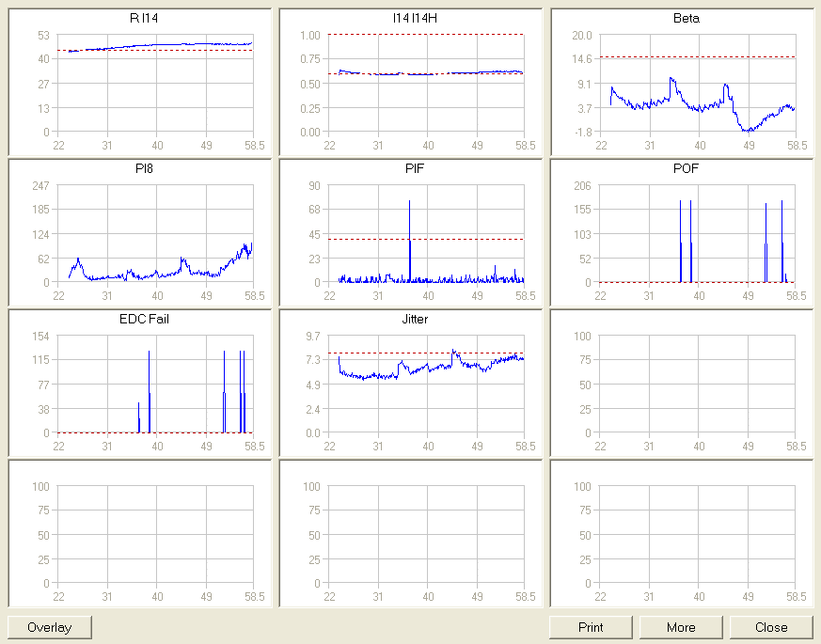Click red dashed 1.00 line in I14 I14H
Image resolution: width=821 pixels, height=644 pixels.
pos(426,35)
